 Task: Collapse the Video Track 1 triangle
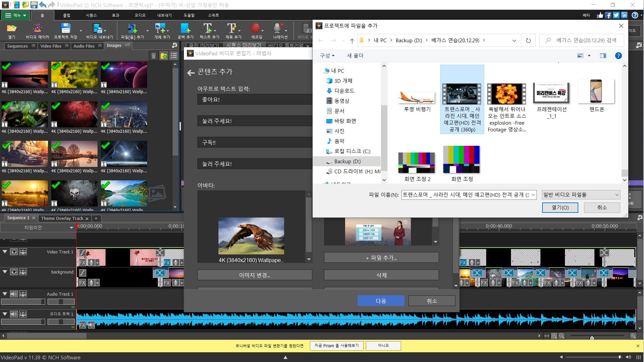click(x=5, y=252)
